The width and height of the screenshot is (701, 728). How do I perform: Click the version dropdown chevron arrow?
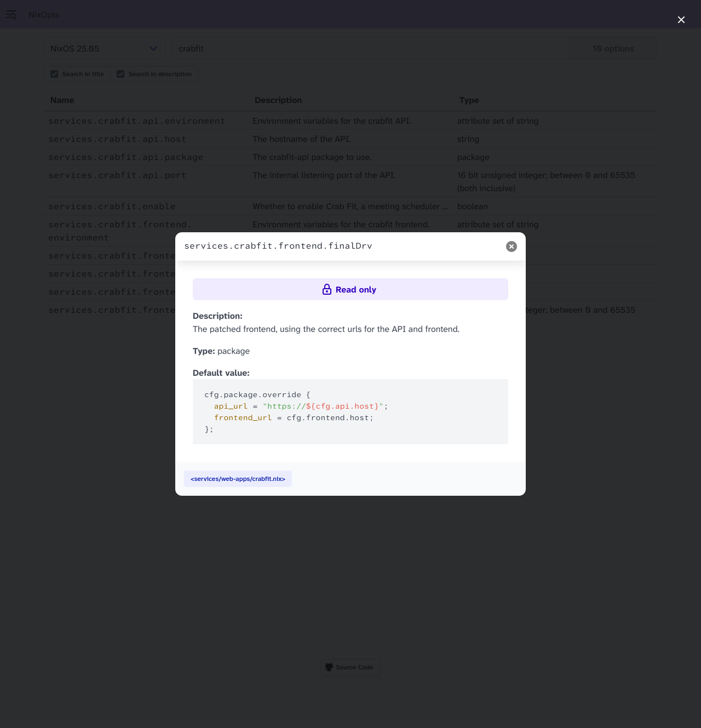[153, 49]
